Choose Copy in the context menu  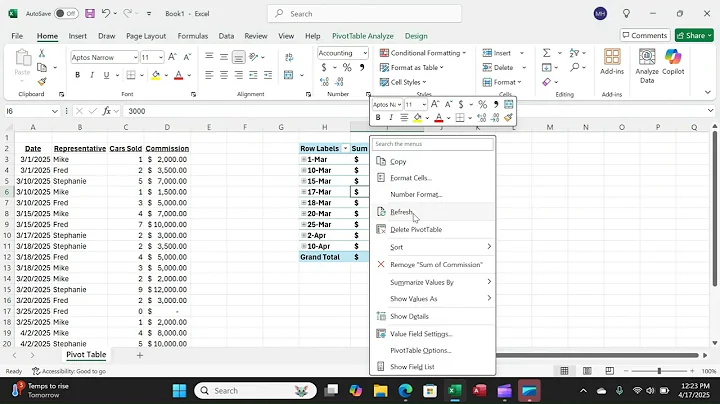[433, 162]
